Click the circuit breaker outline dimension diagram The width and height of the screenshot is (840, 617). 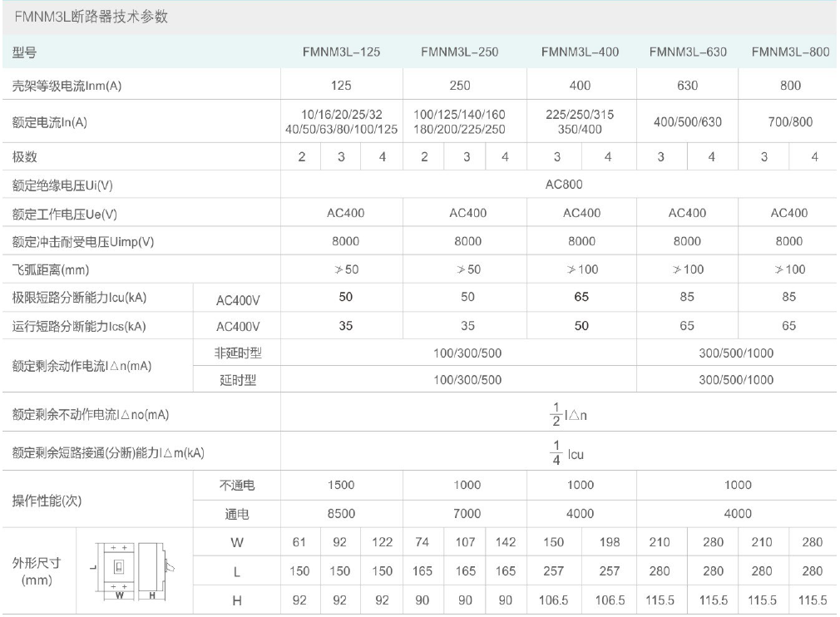pyautogui.click(x=133, y=571)
